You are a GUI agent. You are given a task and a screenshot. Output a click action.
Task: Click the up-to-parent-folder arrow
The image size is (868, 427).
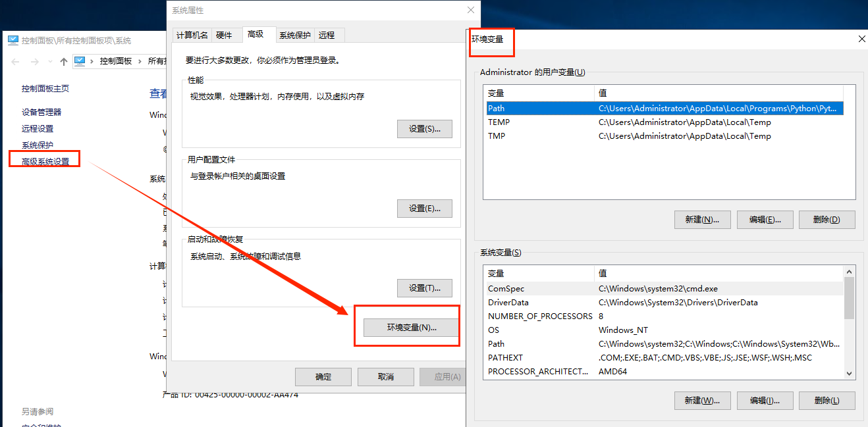64,61
